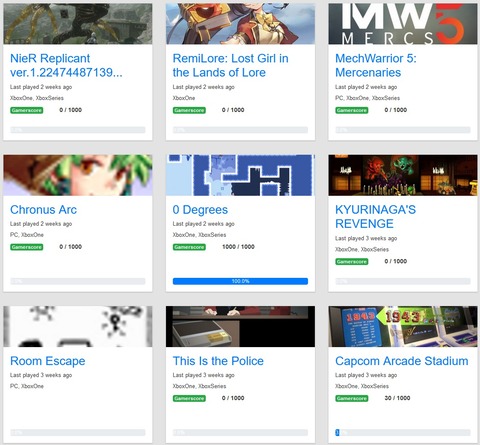Click 'XboxOne, XboxSeries' under KYURINAGA'S REVENGE
480x445 pixels.
[x=362, y=249]
